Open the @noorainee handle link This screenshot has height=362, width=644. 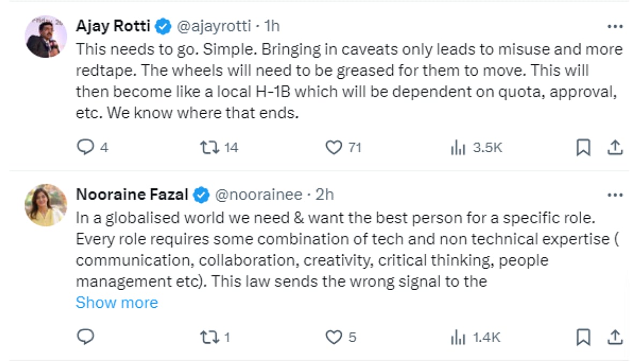pos(258,195)
